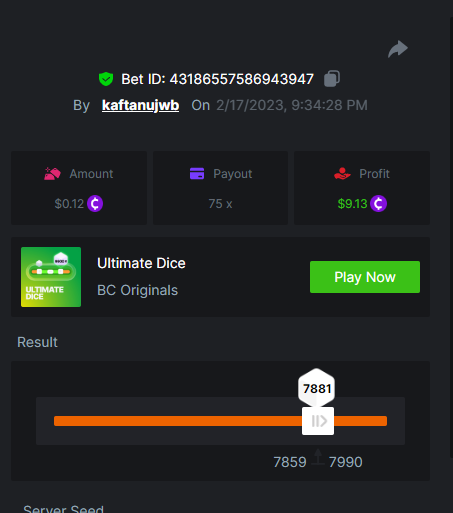Click the orange result range bar
Screen dimensions: 453x513
point(220,421)
